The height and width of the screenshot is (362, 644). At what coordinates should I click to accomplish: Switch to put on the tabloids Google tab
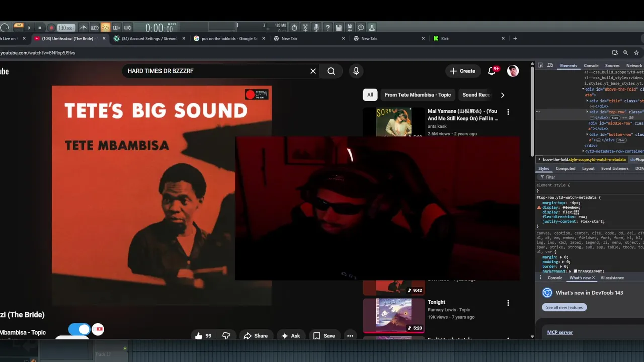coord(229,39)
